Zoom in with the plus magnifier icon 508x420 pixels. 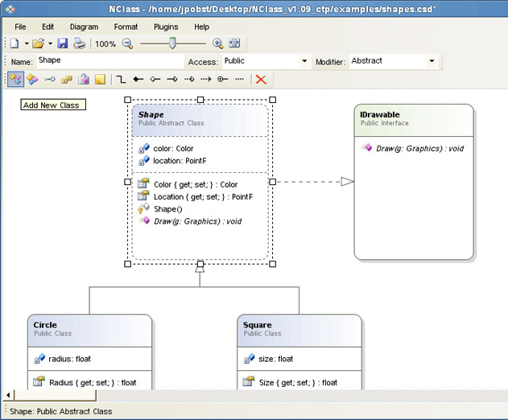pyautogui.click(x=217, y=43)
